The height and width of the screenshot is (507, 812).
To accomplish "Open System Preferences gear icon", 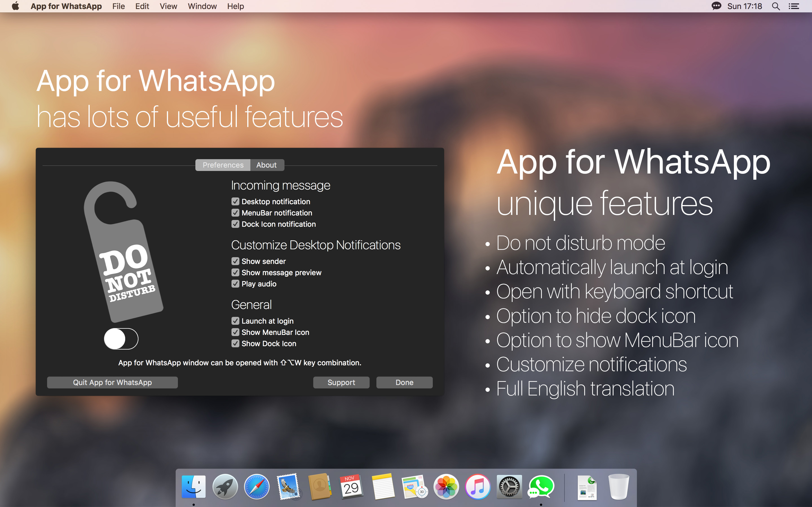I will [509, 486].
